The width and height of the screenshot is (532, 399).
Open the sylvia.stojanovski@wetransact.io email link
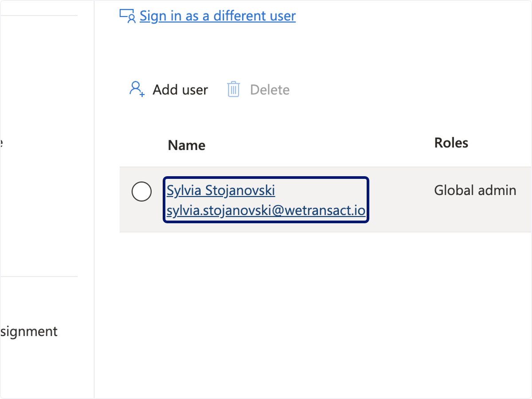click(266, 211)
